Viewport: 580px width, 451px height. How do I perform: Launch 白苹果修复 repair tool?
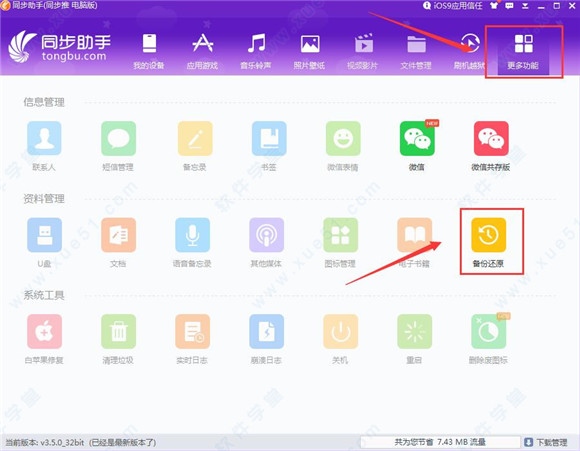pos(44,331)
